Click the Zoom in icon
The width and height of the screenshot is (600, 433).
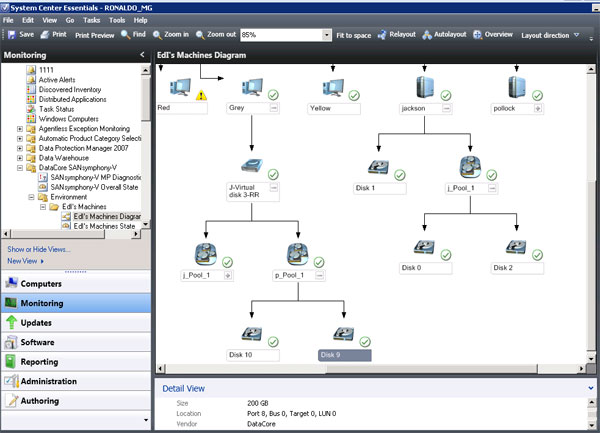pyautogui.click(x=157, y=35)
